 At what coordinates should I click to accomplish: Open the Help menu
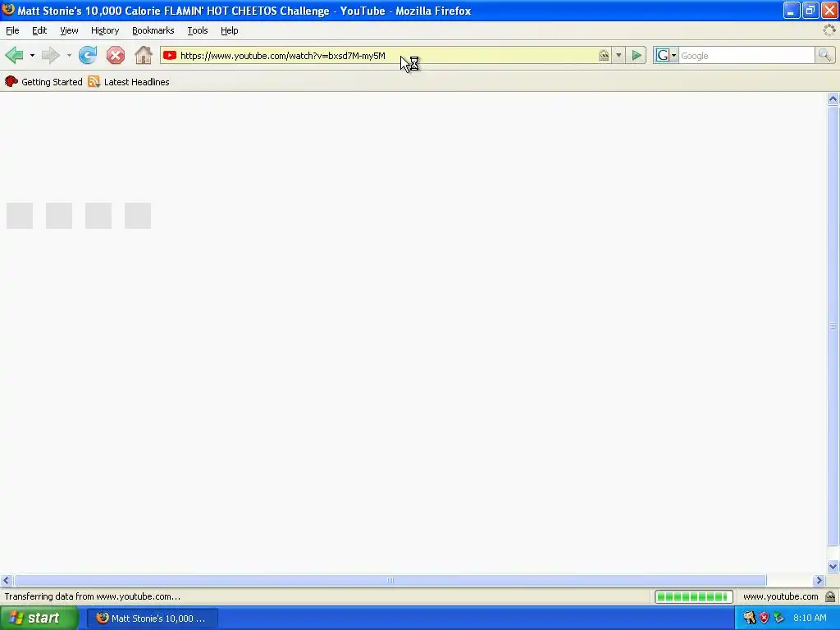click(230, 30)
